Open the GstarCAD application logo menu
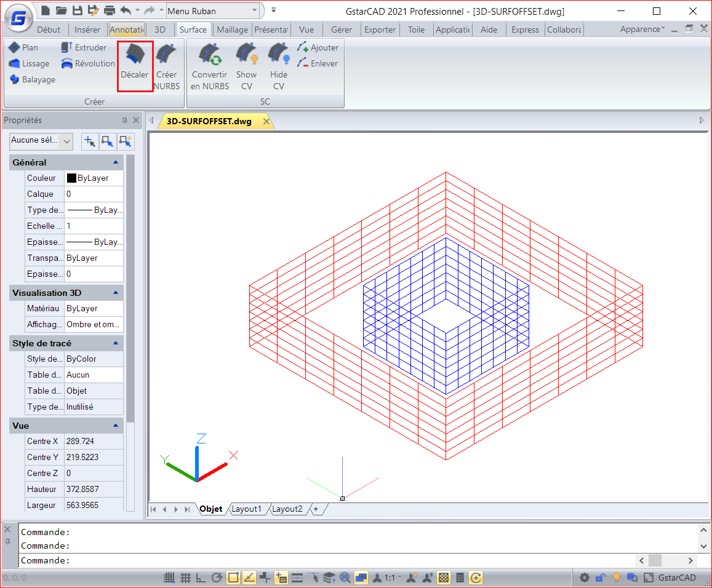Viewport: 712px width, 588px height. [x=18, y=18]
